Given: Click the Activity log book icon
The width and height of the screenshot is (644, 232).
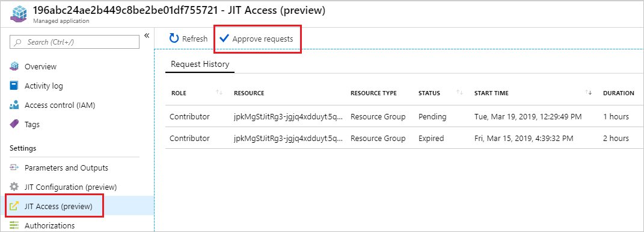Looking at the screenshot, I should coord(14,86).
